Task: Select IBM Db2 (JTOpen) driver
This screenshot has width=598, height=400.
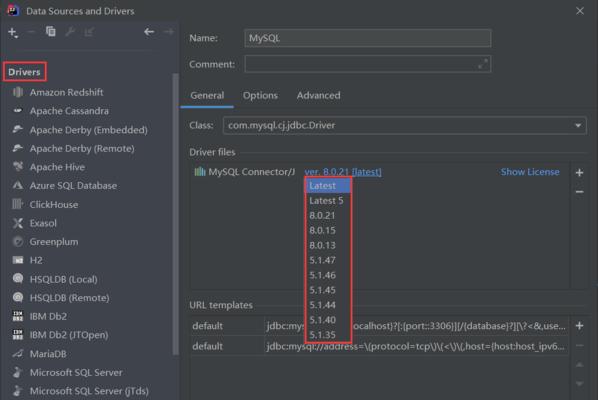Action: click(69, 335)
